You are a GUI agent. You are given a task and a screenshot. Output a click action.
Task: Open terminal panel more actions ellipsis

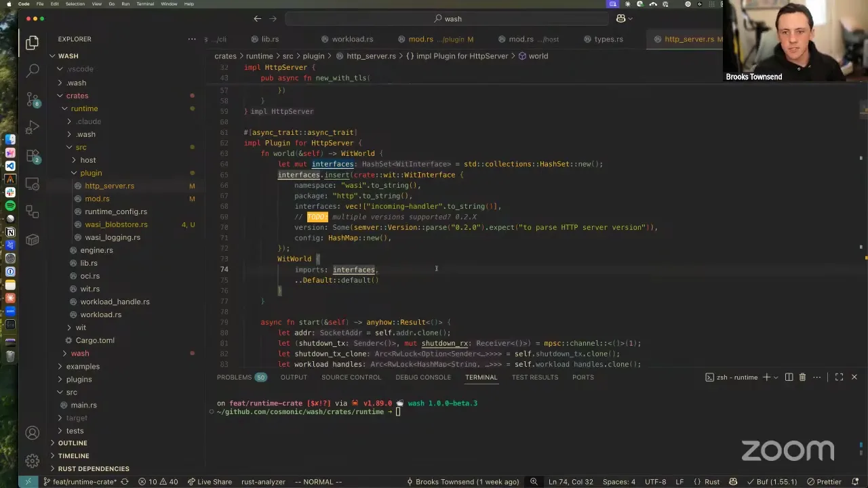[x=817, y=378]
